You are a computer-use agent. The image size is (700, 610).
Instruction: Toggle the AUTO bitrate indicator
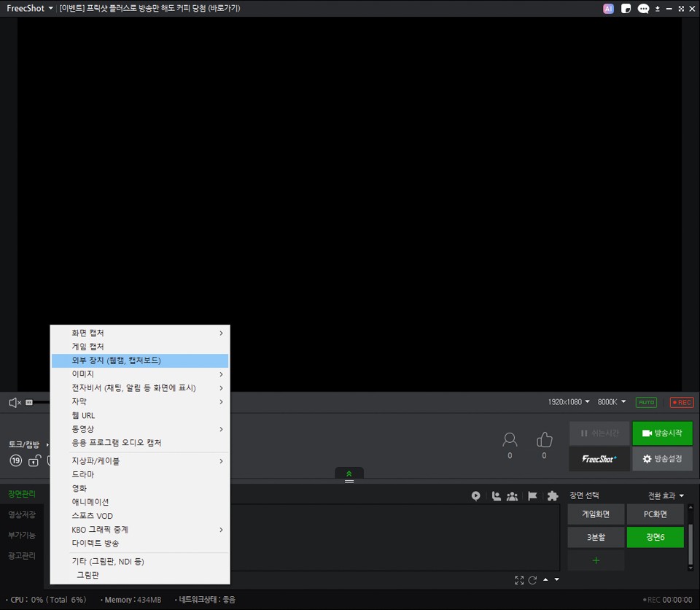[645, 402]
